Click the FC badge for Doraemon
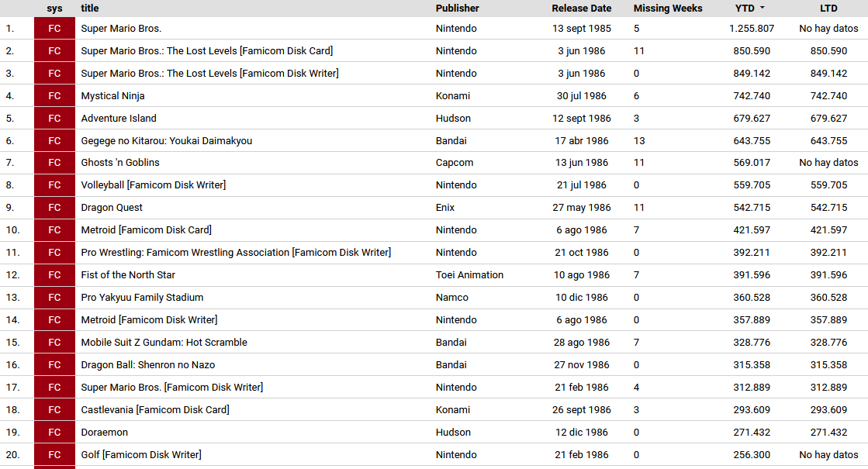Image resolution: width=868 pixels, height=469 pixels. coord(54,432)
